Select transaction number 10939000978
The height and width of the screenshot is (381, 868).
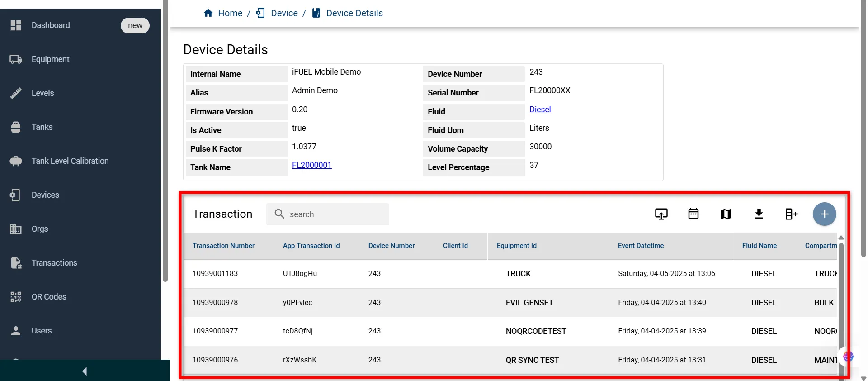[215, 303]
